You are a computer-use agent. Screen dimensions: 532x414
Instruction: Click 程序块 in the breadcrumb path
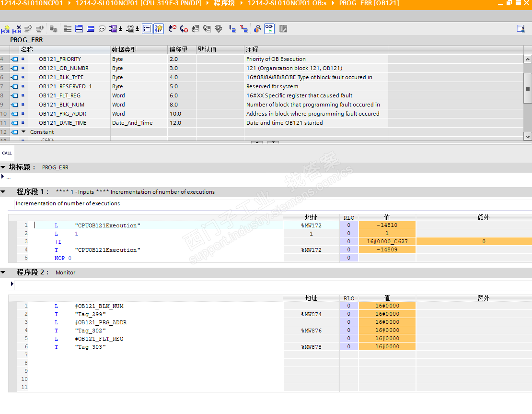(224, 3)
